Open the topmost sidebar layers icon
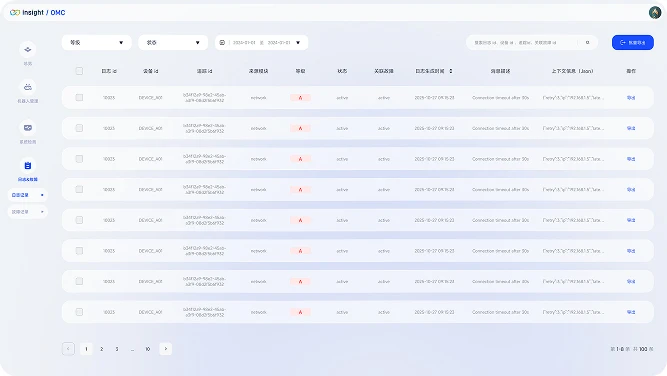This screenshot has width=667, height=376. [28, 49]
